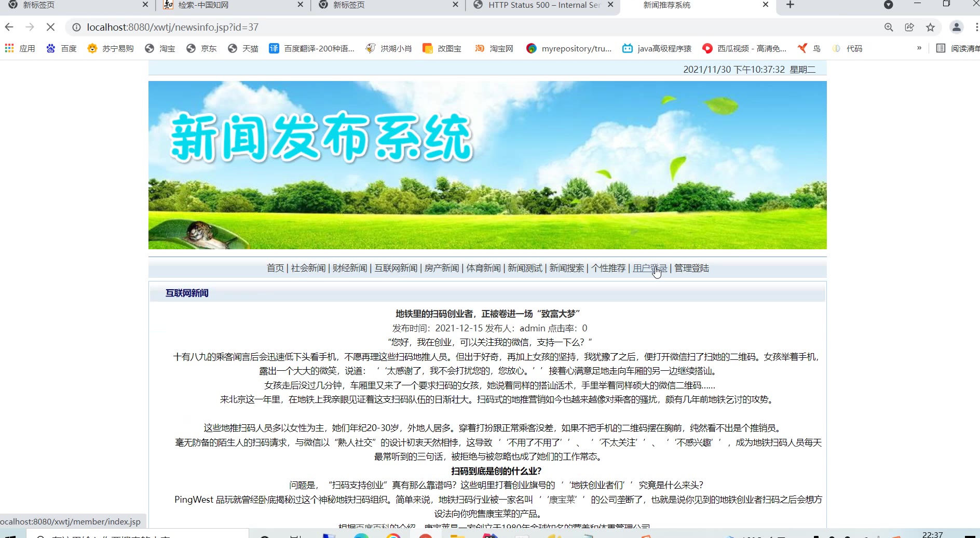Click the taskbar clock showing 22:37
Viewport: 980px width, 538px height.
[932, 534]
